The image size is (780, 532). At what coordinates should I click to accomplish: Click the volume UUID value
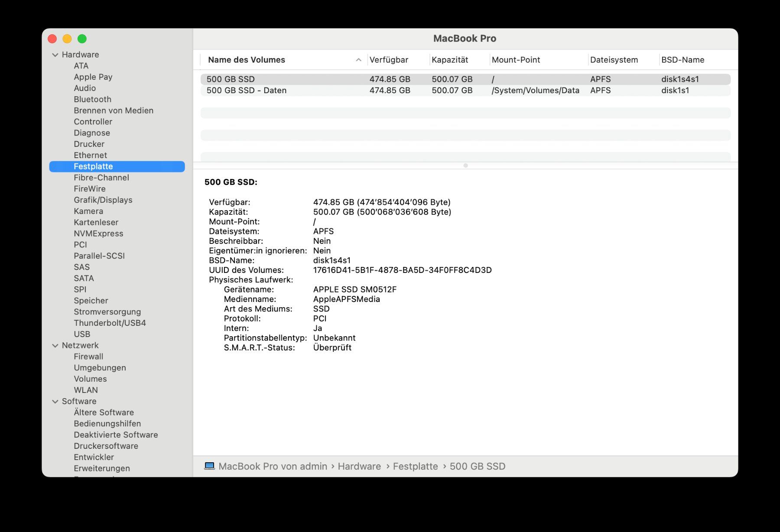[402, 270]
